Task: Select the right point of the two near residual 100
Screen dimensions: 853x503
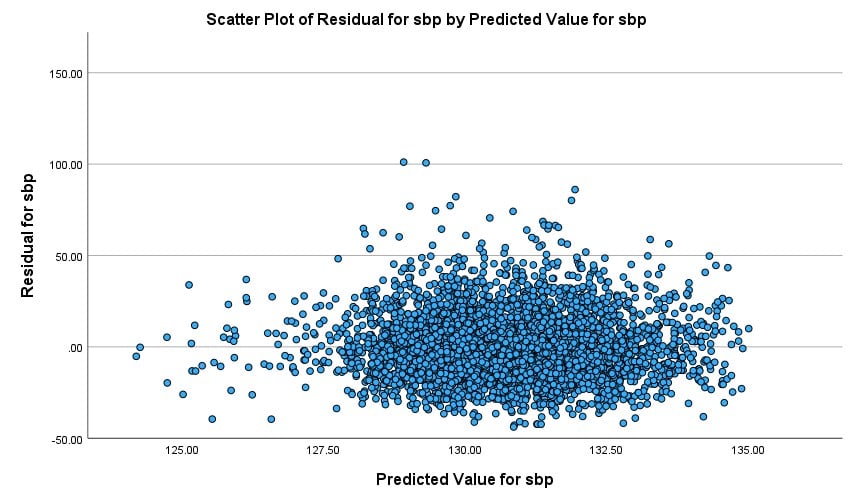Action: coord(426,162)
